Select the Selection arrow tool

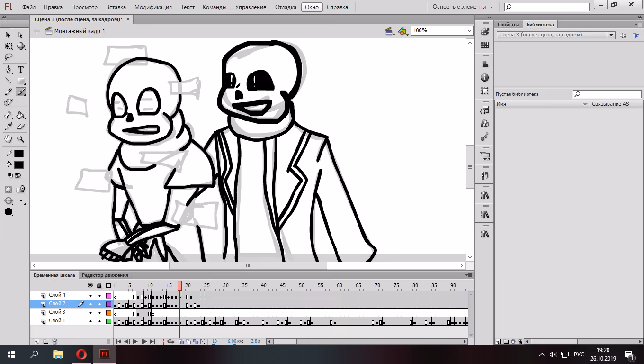point(8,35)
